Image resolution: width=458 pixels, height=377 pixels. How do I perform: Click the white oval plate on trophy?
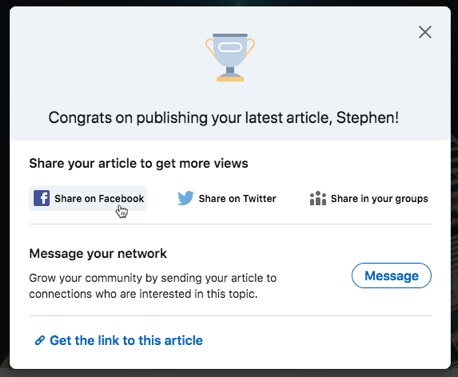230,47
